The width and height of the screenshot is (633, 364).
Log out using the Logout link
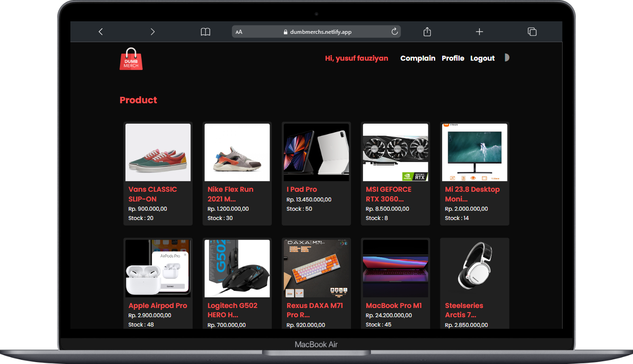[483, 58]
